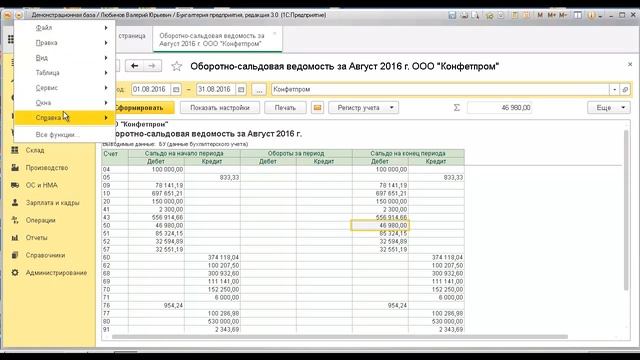Click the get link icon in the title bar
Viewport: 640px width, 360px height.
489,16
